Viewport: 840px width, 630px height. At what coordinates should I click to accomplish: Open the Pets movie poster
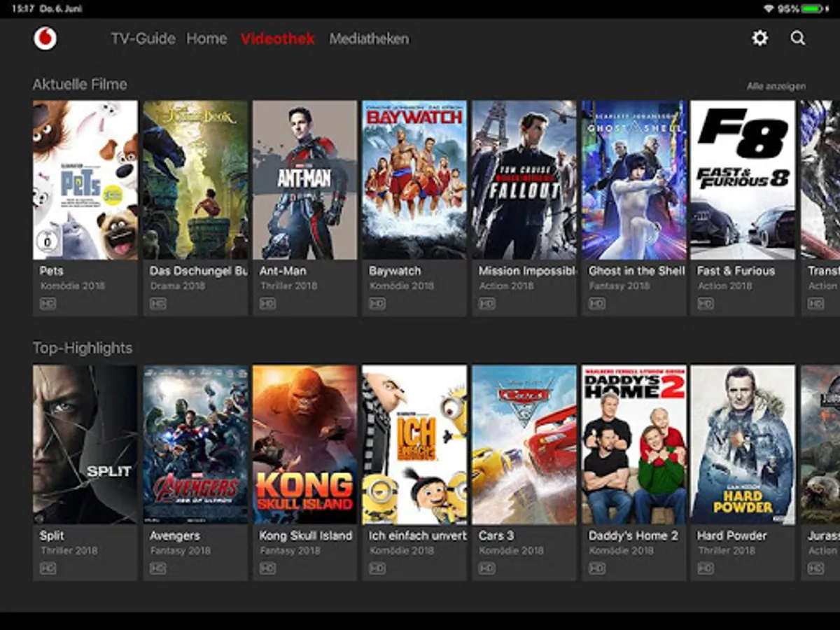pos(85,180)
